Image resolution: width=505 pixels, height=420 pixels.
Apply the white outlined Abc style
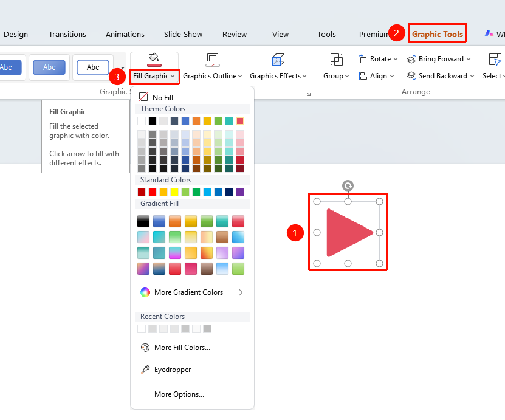point(93,67)
